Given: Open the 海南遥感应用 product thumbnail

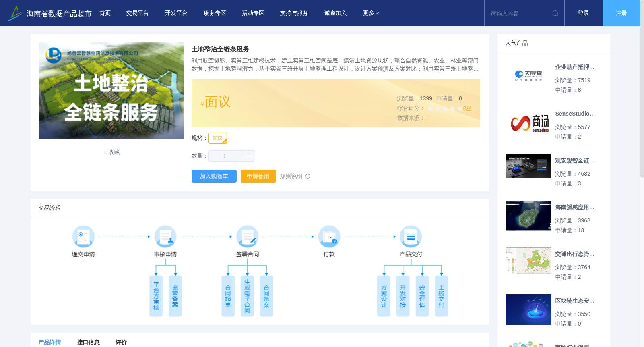Looking at the screenshot, I should [x=528, y=216].
